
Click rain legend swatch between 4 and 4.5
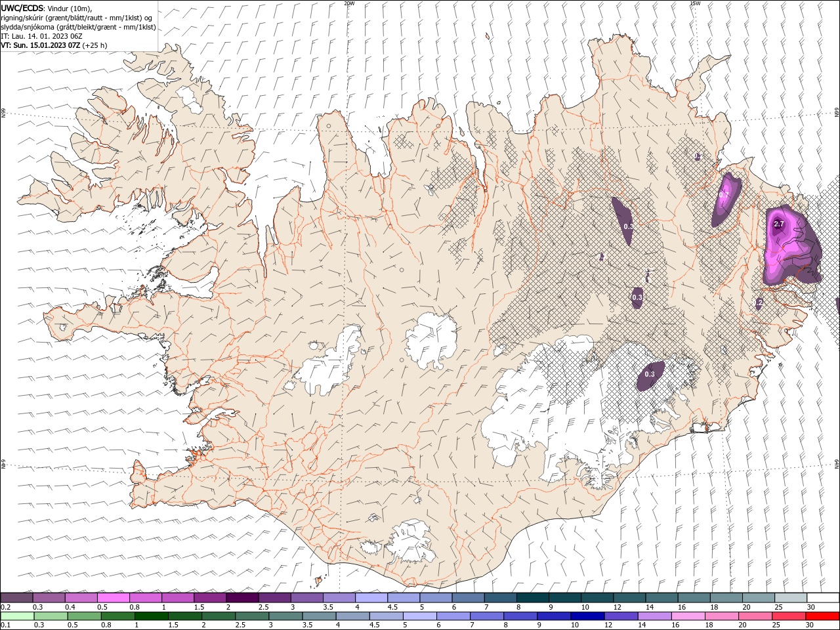pos(352,616)
